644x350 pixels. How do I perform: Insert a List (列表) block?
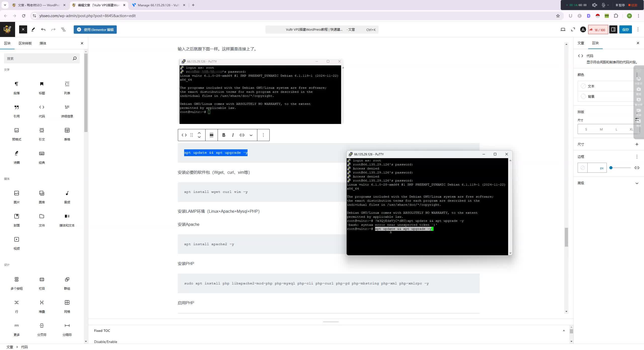67,88
